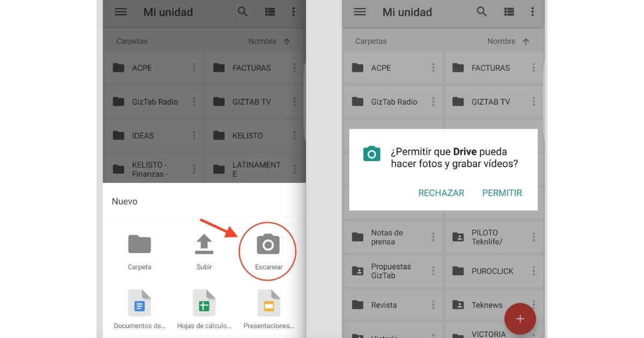The width and height of the screenshot is (644, 338).
Task: Choose Escanear camera icon in Nuevo panel
Action: click(268, 245)
